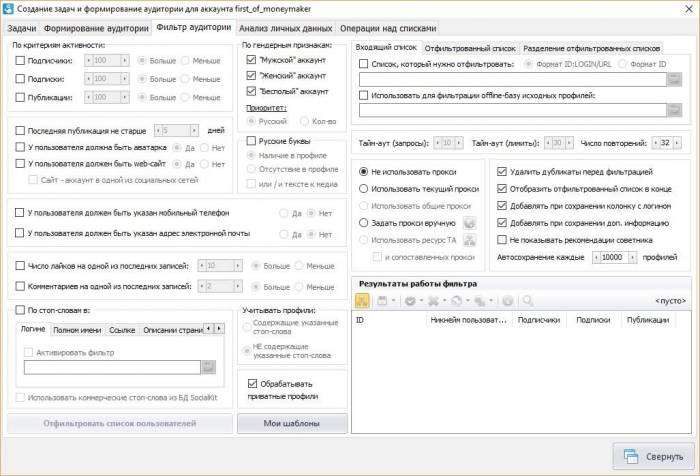The height and width of the screenshot is (476, 700).
Task: Click the icon next to "Задать прокси вручную"
Action: (470, 222)
